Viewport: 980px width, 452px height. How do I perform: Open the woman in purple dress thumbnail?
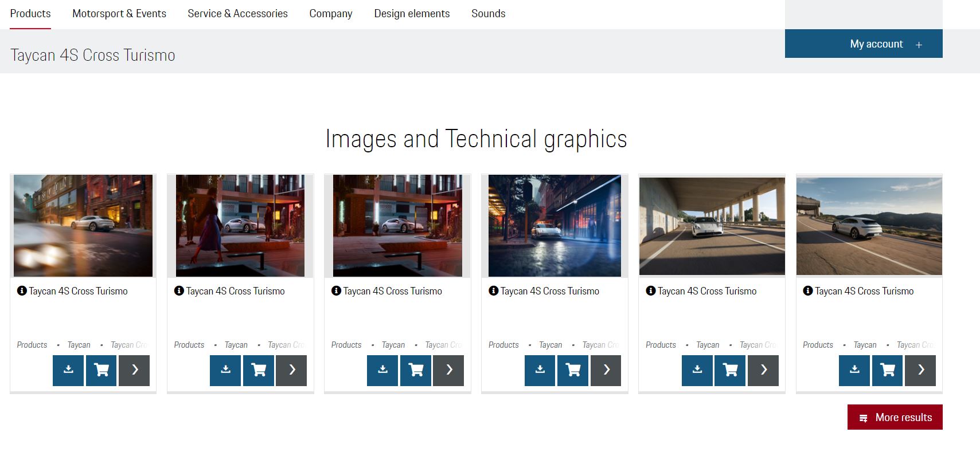coord(240,226)
